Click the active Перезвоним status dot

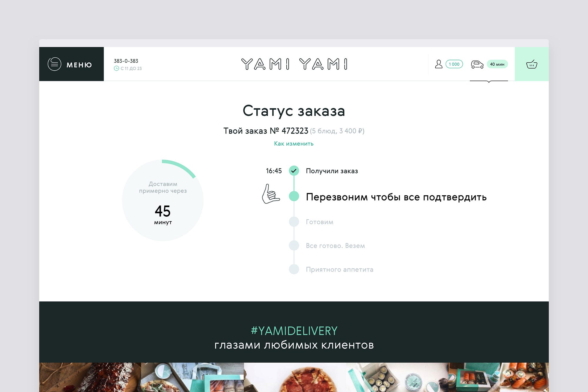[294, 196]
